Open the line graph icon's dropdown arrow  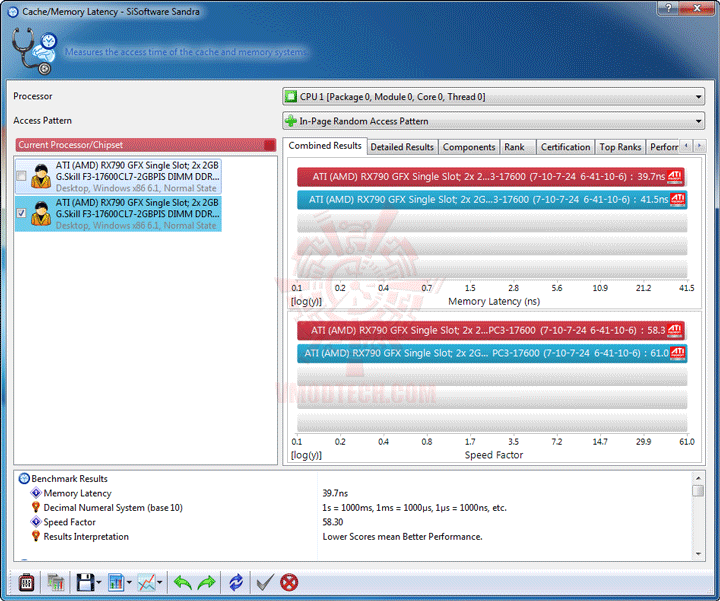pos(159,583)
